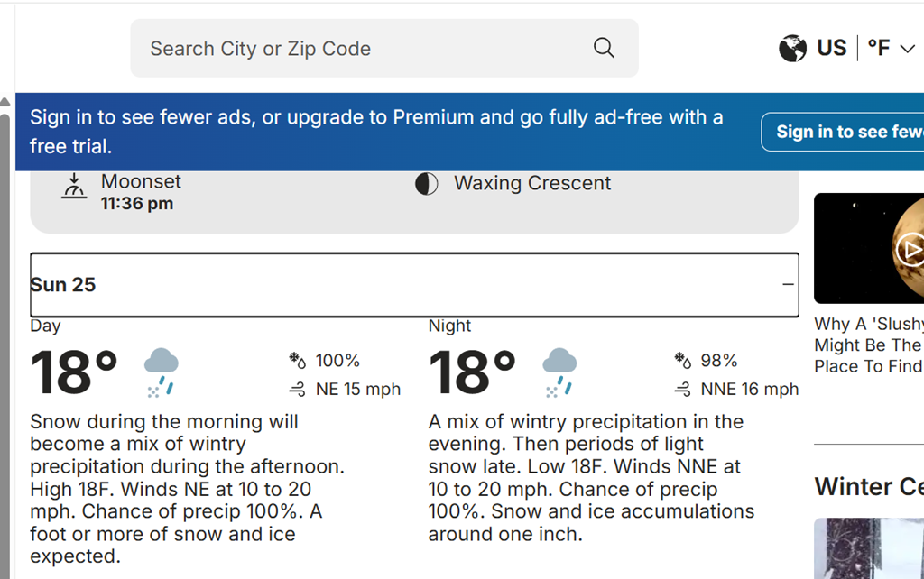Click the Night precipitation chance icon
The height and width of the screenshot is (579, 924).
point(683,361)
